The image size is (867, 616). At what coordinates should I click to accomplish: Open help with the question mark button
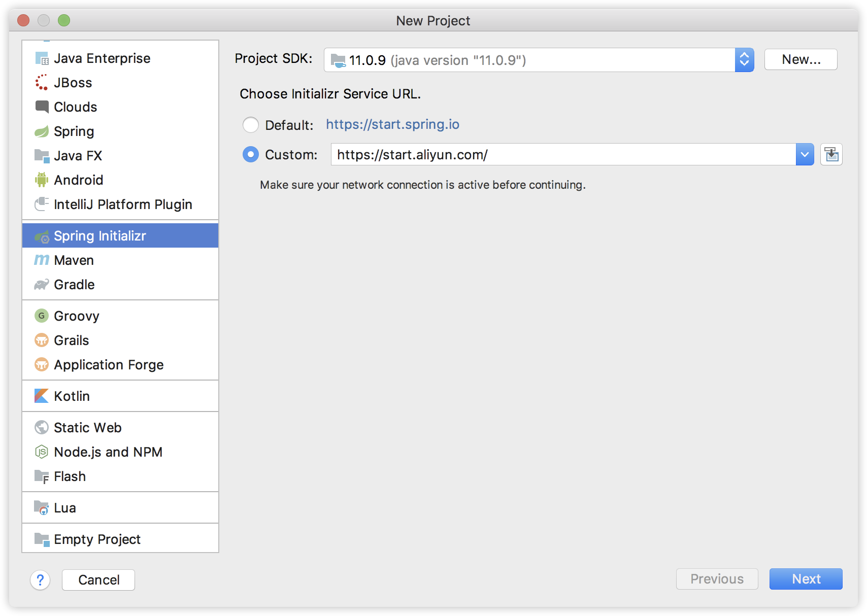[x=40, y=580]
